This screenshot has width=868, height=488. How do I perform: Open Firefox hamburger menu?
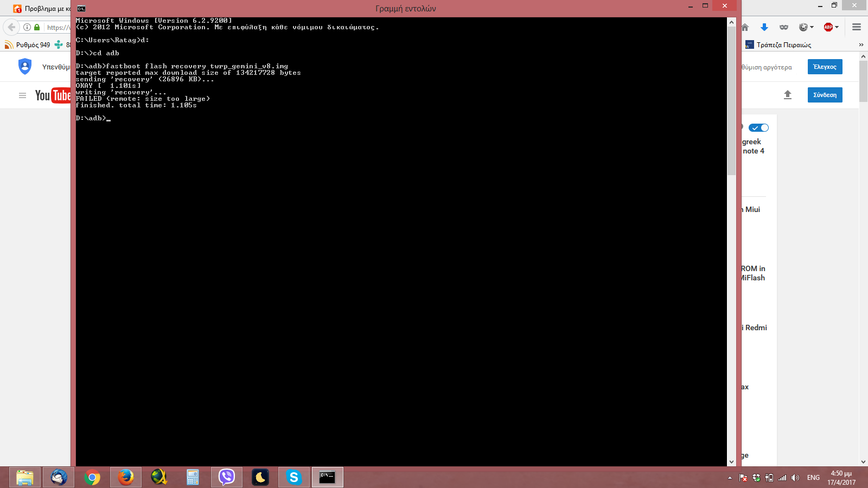click(x=857, y=27)
